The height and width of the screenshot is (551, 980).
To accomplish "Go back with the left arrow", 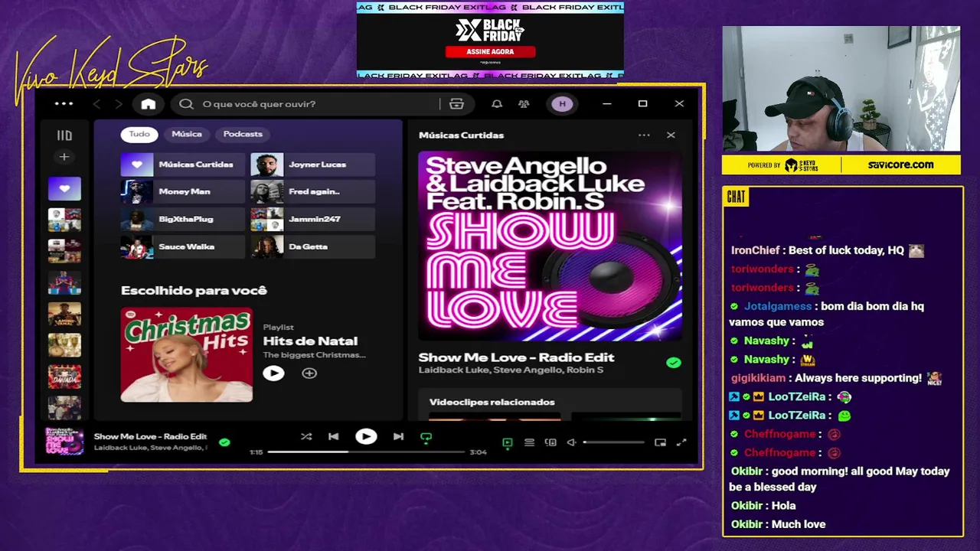I will [96, 104].
